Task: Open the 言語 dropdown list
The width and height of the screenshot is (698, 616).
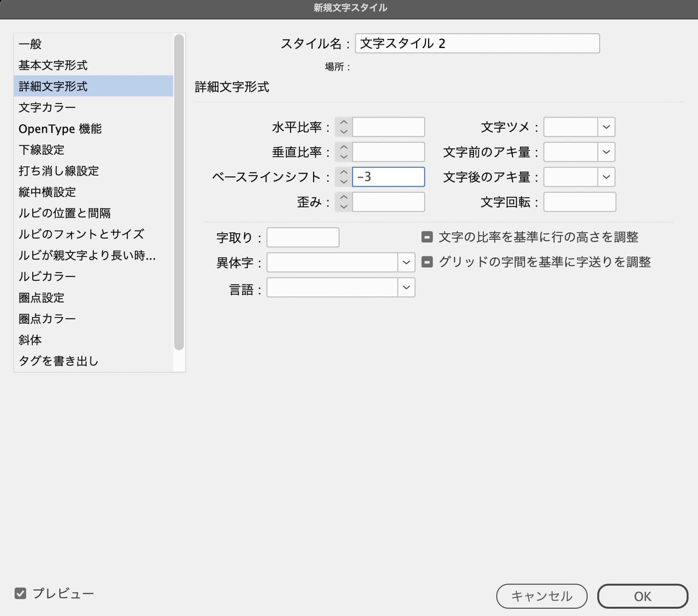Action: (406, 287)
